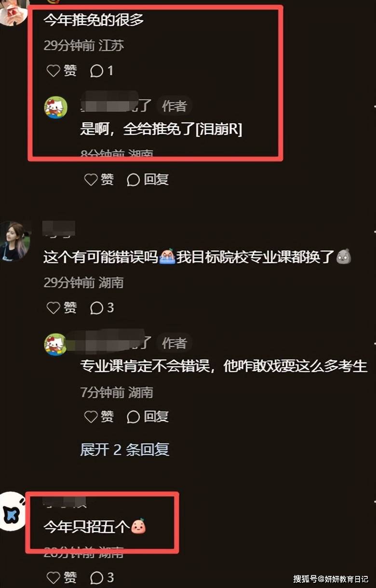The height and width of the screenshot is (588, 376).
Task: Like the comment "今年只招五个"
Action: (61, 577)
